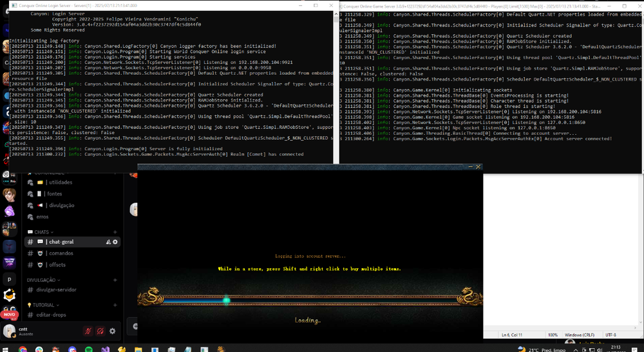Click the cntt user avatar
Image resolution: width=644 pixels, height=352 pixels.
(x=10, y=331)
